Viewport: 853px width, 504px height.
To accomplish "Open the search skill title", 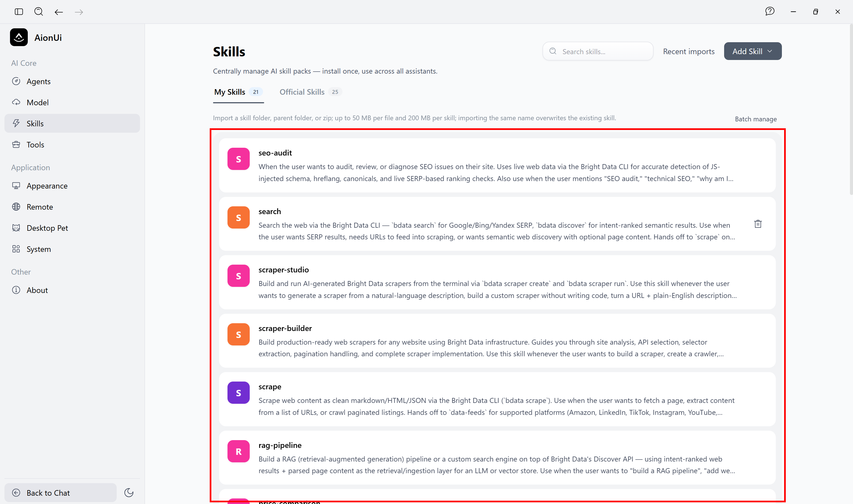I will click(270, 212).
